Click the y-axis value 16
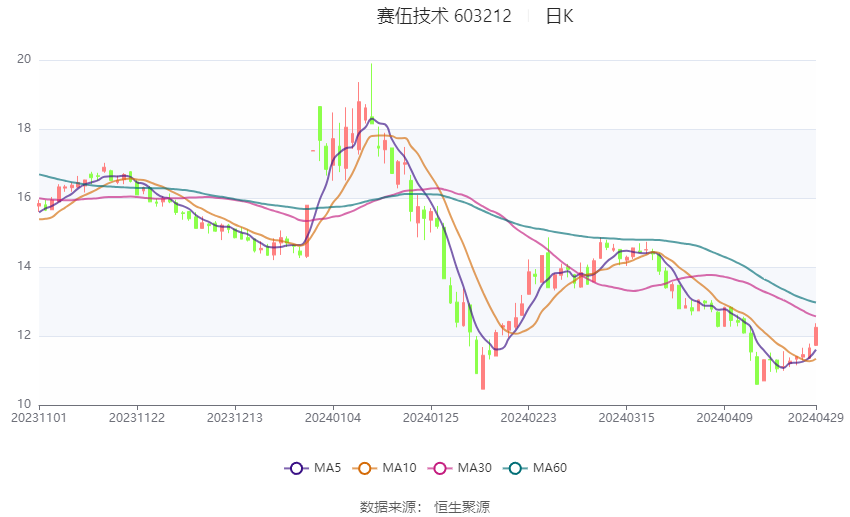Image resolution: width=850 pixels, height=517 pixels. click(x=24, y=197)
